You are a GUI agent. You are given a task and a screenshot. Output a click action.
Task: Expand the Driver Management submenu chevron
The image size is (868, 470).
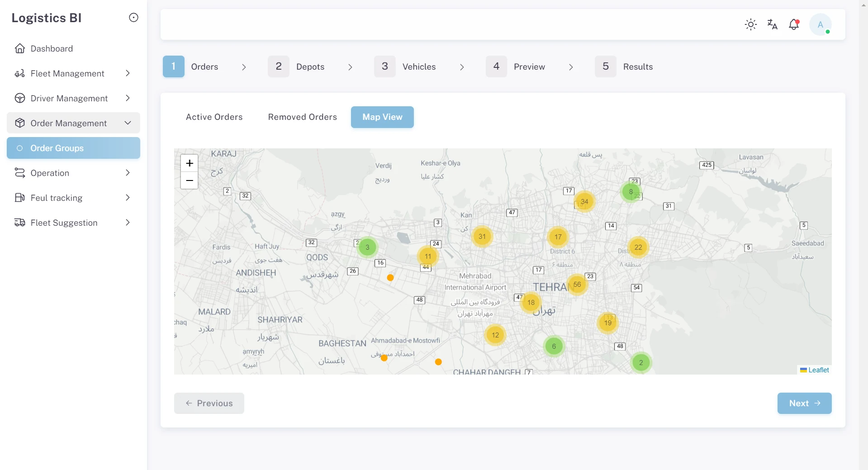click(x=128, y=98)
